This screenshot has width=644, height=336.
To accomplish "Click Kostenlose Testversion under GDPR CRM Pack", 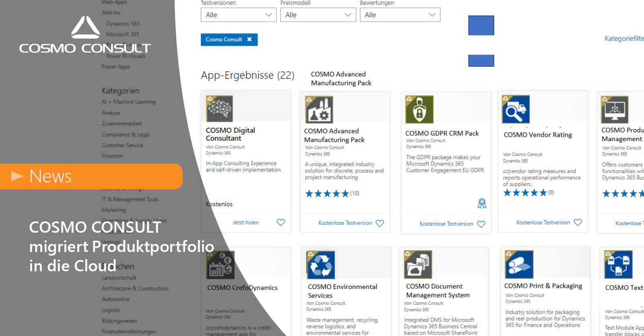I will pyautogui.click(x=446, y=224).
